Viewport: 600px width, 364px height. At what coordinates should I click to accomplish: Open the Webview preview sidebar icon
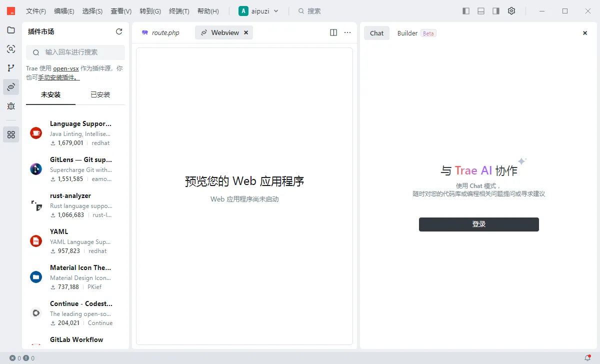11,87
